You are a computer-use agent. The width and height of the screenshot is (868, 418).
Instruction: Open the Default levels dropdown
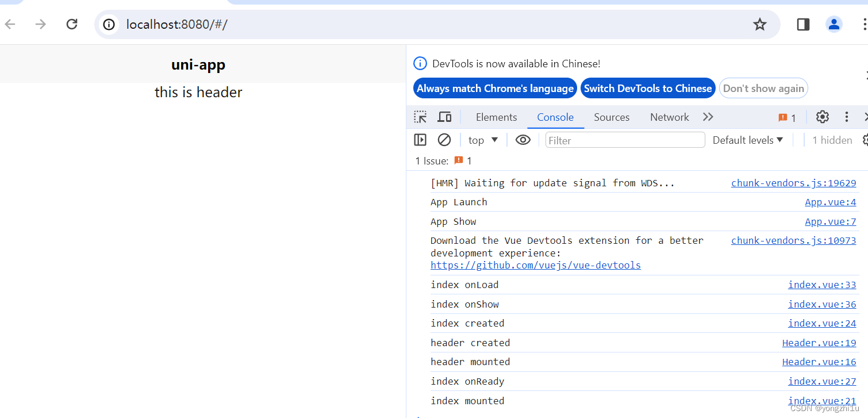coord(748,140)
